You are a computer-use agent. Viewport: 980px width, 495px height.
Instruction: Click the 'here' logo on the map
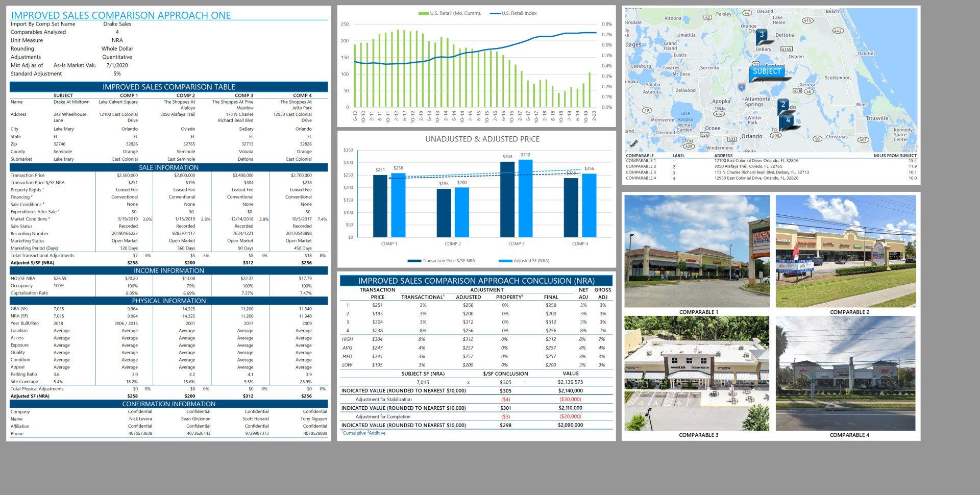click(x=633, y=144)
